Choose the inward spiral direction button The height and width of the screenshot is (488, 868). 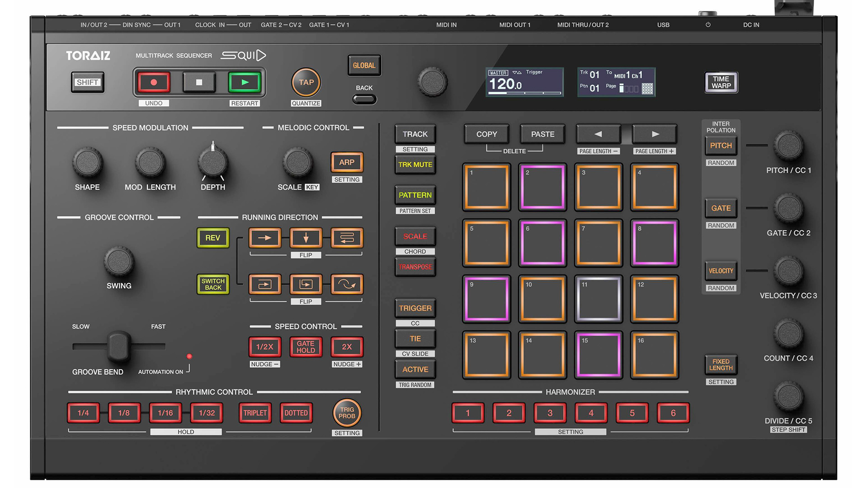(x=306, y=284)
